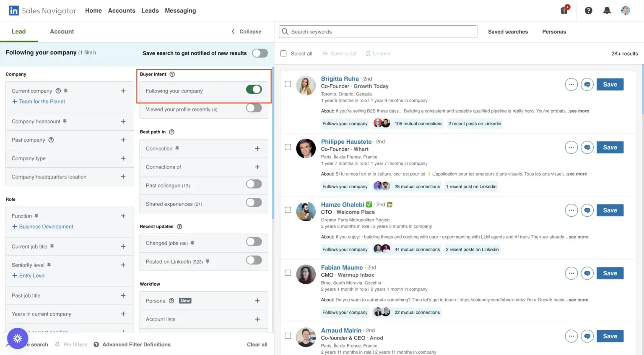Image resolution: width=644 pixels, height=355 pixels.
Task: Toggle Save search notifications switch
Action: 260,53
